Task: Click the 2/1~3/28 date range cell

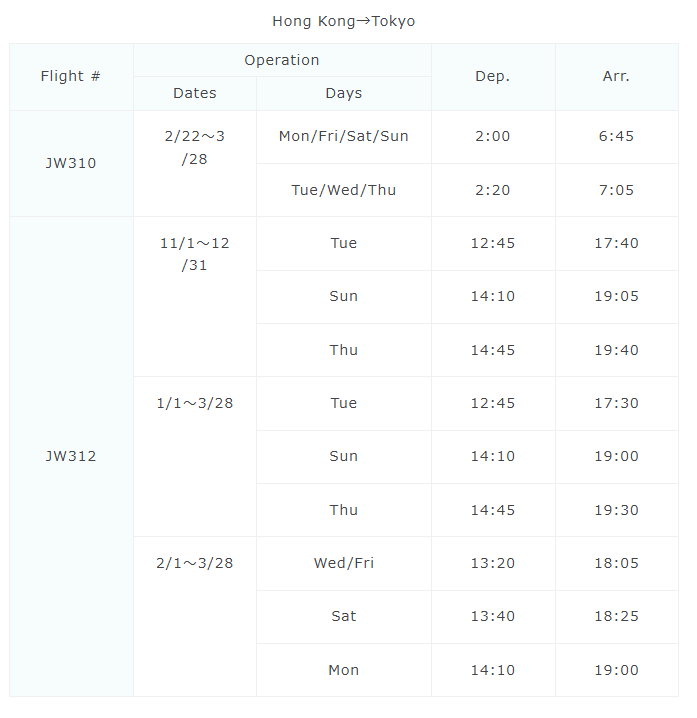Action: coord(195,563)
